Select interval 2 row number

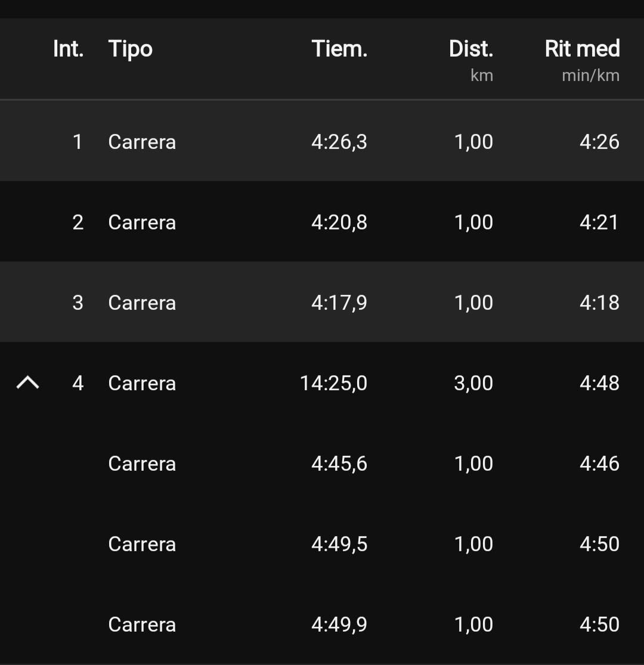pyautogui.click(x=78, y=222)
